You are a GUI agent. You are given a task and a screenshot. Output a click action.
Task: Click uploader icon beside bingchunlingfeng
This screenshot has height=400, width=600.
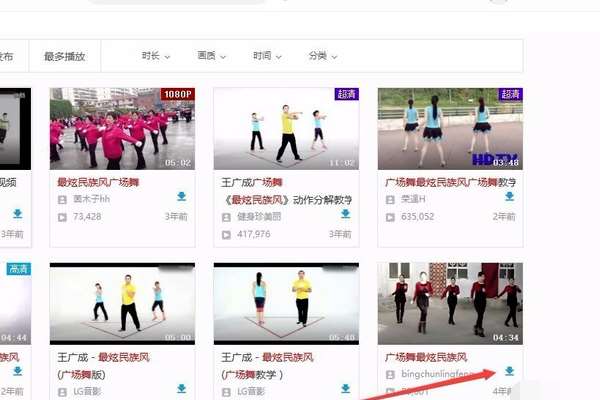(390, 374)
